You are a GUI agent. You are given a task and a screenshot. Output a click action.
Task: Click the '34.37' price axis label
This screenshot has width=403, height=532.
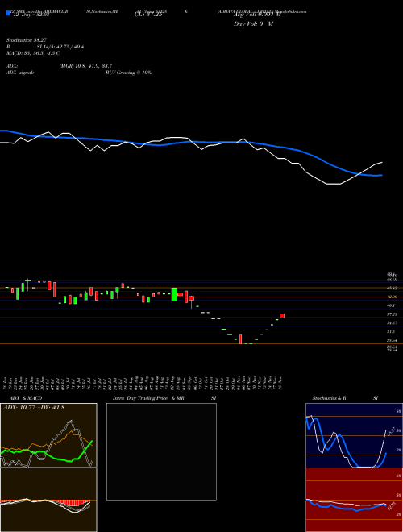pyautogui.click(x=392, y=323)
